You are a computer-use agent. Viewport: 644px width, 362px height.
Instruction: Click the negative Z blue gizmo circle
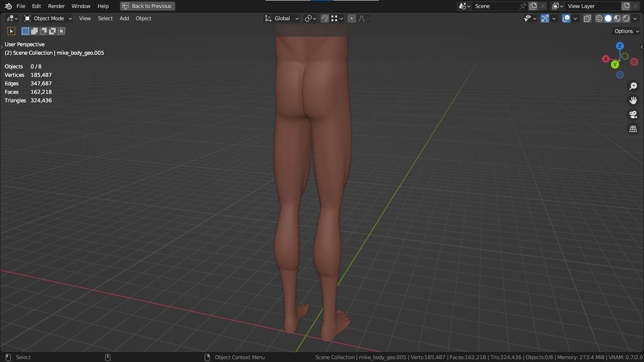point(620,74)
